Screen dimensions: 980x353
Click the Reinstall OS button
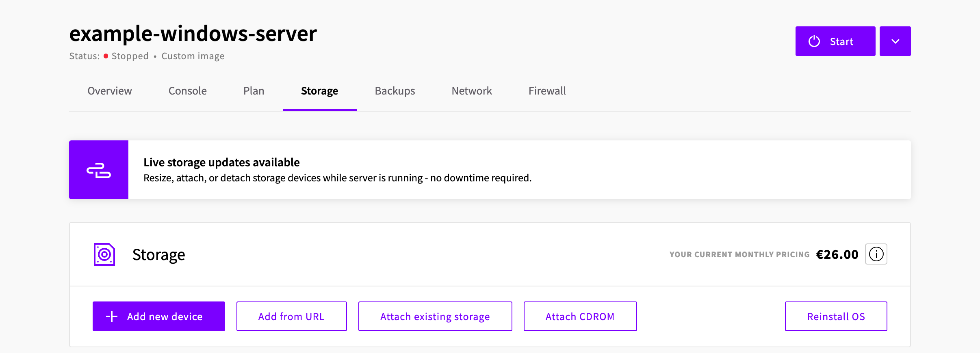point(836,316)
